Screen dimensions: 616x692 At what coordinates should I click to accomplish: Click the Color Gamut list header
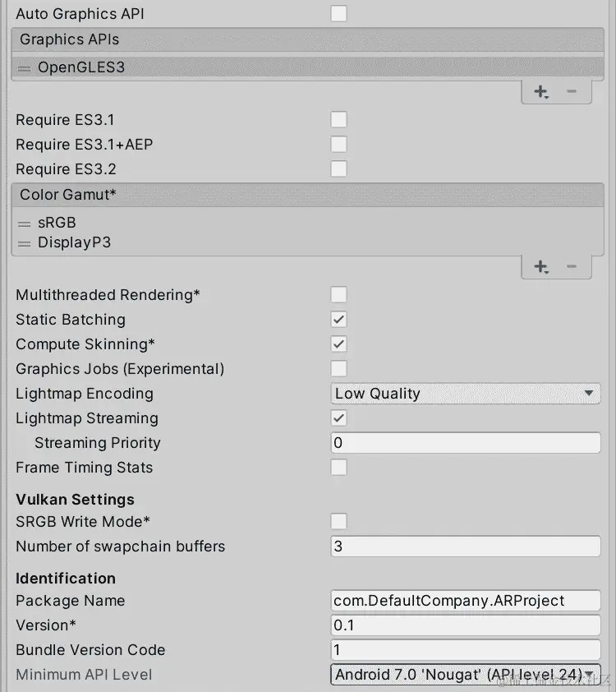(x=307, y=195)
